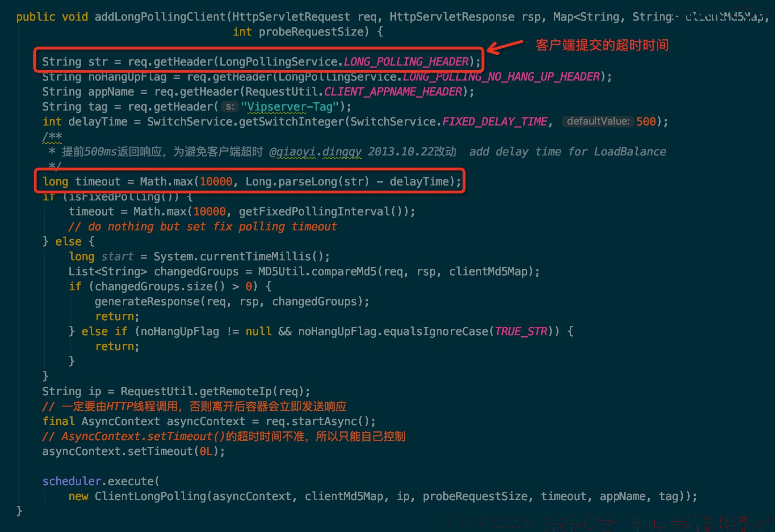Viewport: 775px width, 532px height.
Task: Click the HttpServletResponse rsp parameter
Action: 466,17
